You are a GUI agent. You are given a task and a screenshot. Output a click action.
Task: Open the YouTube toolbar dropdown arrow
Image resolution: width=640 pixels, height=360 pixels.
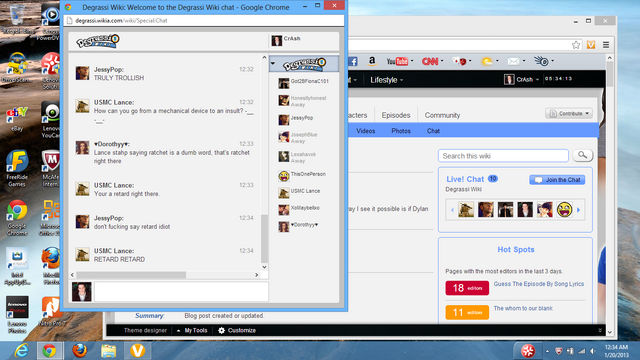(x=412, y=61)
